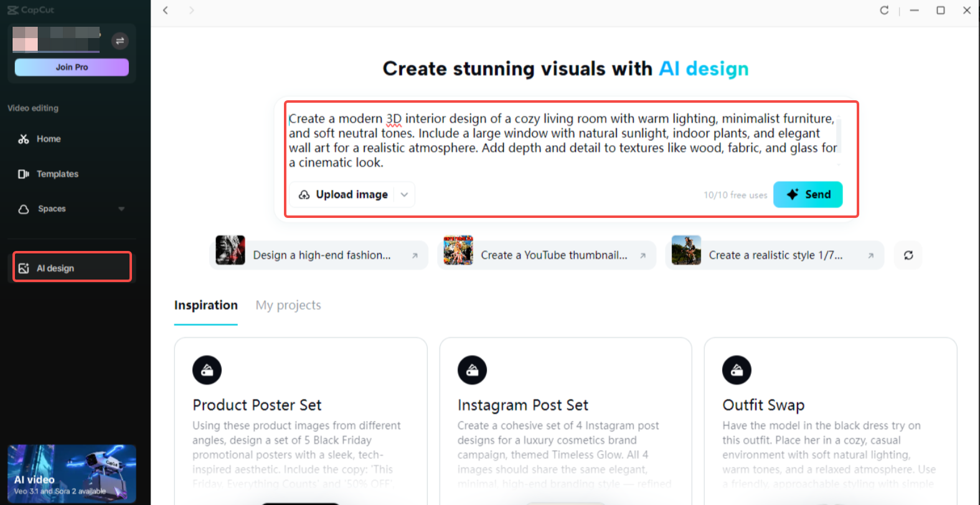980x505 pixels.
Task: Click the Templates icon
Action: (24, 174)
